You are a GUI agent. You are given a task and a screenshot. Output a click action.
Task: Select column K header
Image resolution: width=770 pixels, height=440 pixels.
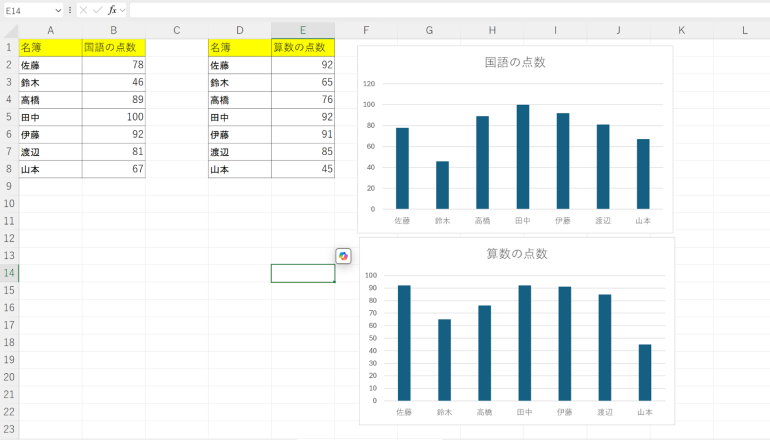point(682,30)
